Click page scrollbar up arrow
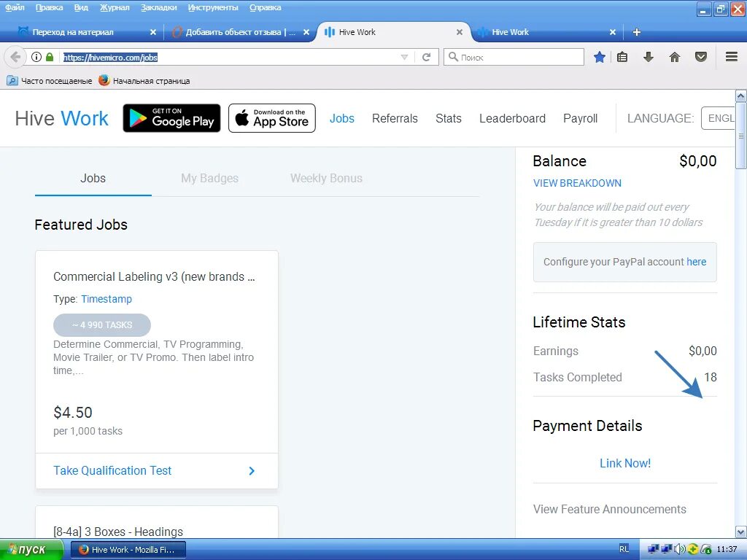The image size is (747, 560). point(741,96)
